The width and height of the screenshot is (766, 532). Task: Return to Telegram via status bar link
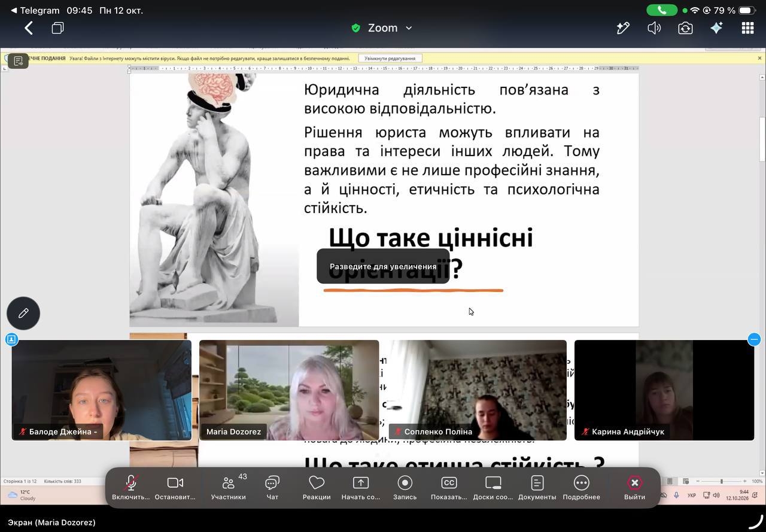pyautogui.click(x=35, y=10)
